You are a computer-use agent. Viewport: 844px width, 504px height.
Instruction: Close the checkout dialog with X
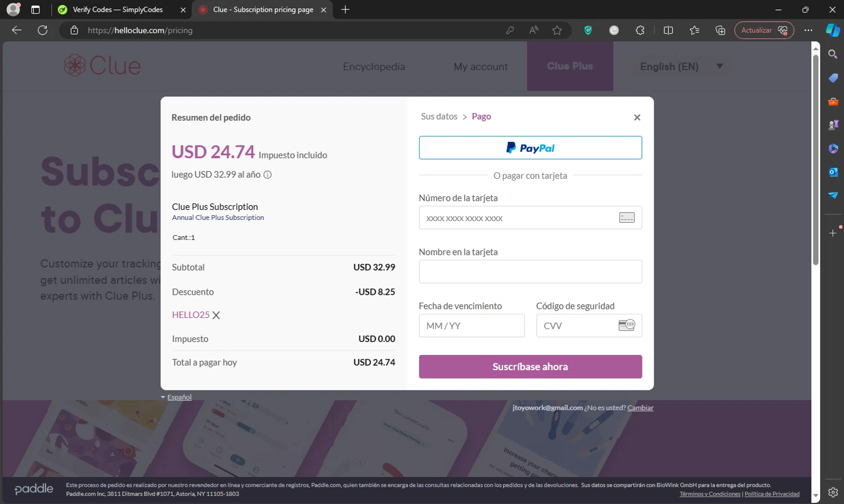coord(637,118)
